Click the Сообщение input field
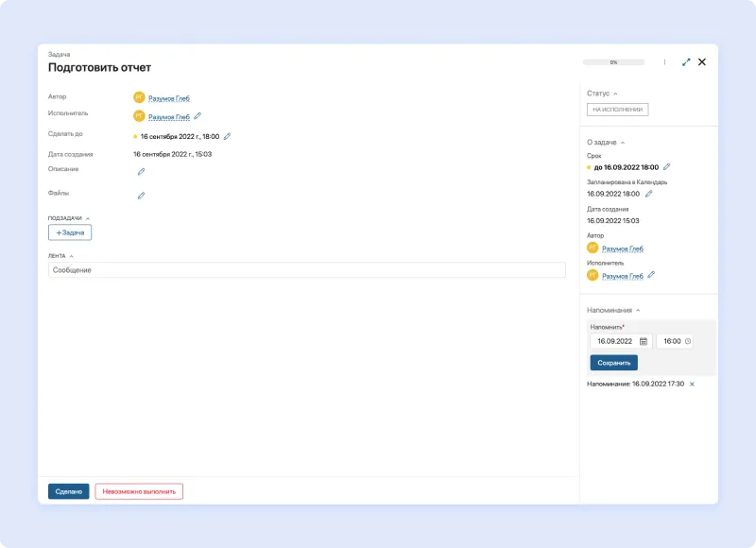Image resolution: width=756 pixels, height=548 pixels. tap(306, 270)
